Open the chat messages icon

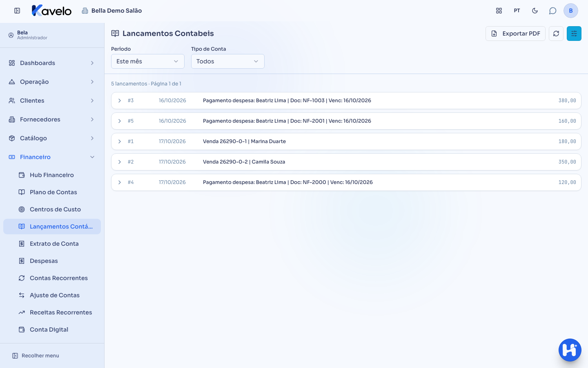tap(552, 11)
